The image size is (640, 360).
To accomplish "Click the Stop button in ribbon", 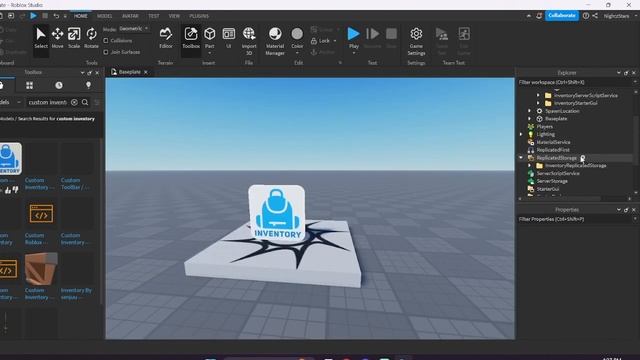I will (391, 38).
